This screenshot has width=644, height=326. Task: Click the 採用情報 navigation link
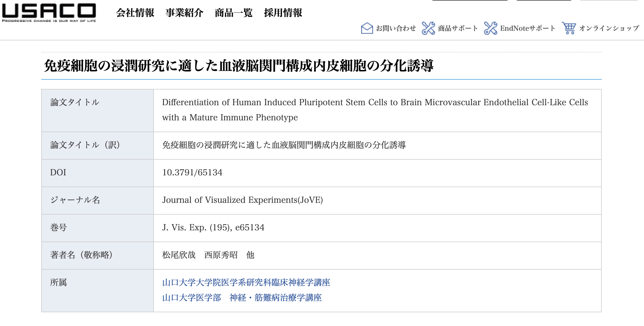283,13
